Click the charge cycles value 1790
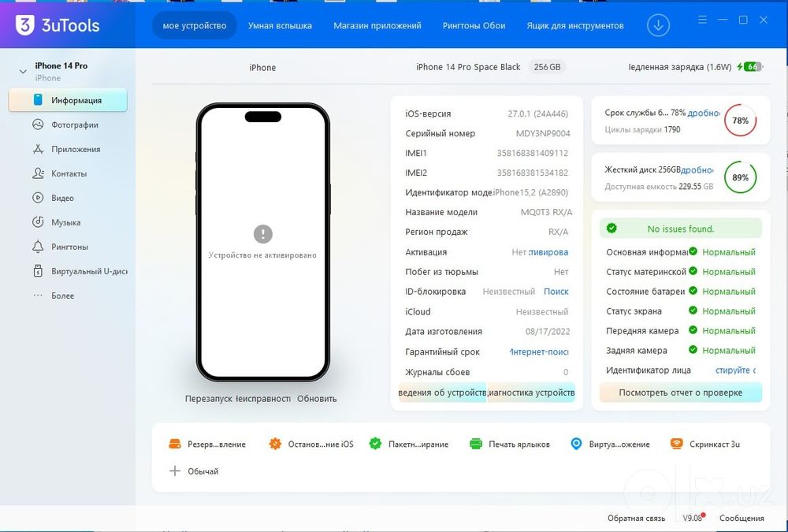Image resolution: width=788 pixels, height=532 pixels. pyautogui.click(x=672, y=129)
